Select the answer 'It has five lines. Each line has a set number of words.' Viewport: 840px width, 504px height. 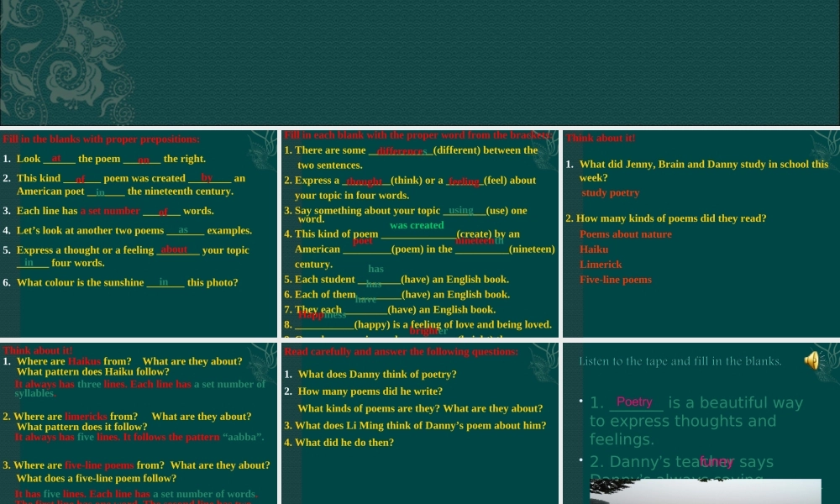[136, 494]
